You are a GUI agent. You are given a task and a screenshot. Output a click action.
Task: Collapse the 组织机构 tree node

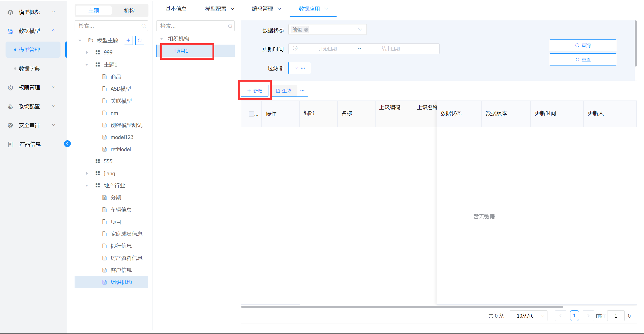(162, 39)
